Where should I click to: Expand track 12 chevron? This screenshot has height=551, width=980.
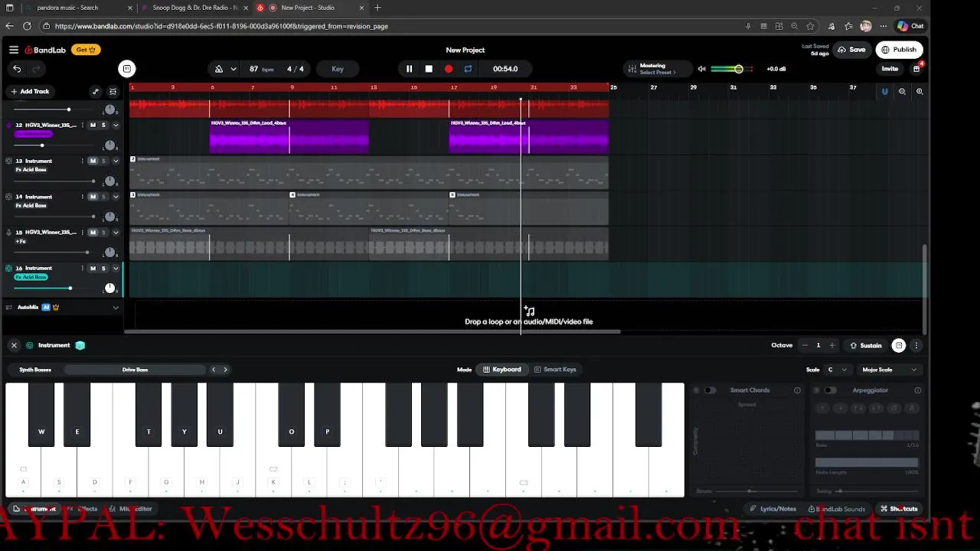click(116, 125)
